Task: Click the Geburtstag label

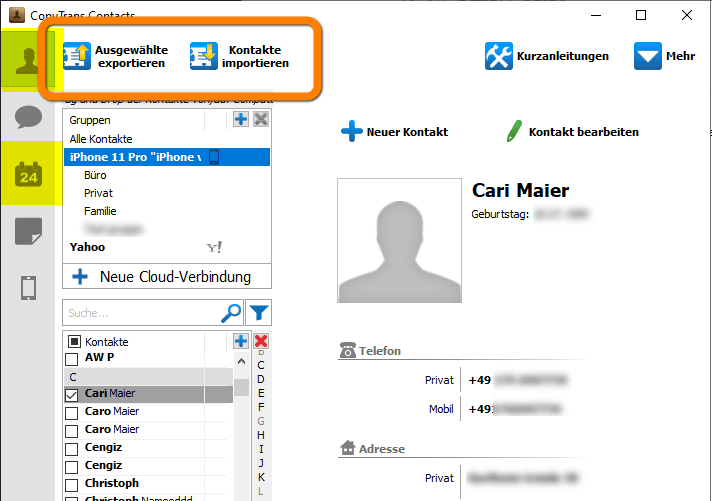Action: (x=500, y=214)
